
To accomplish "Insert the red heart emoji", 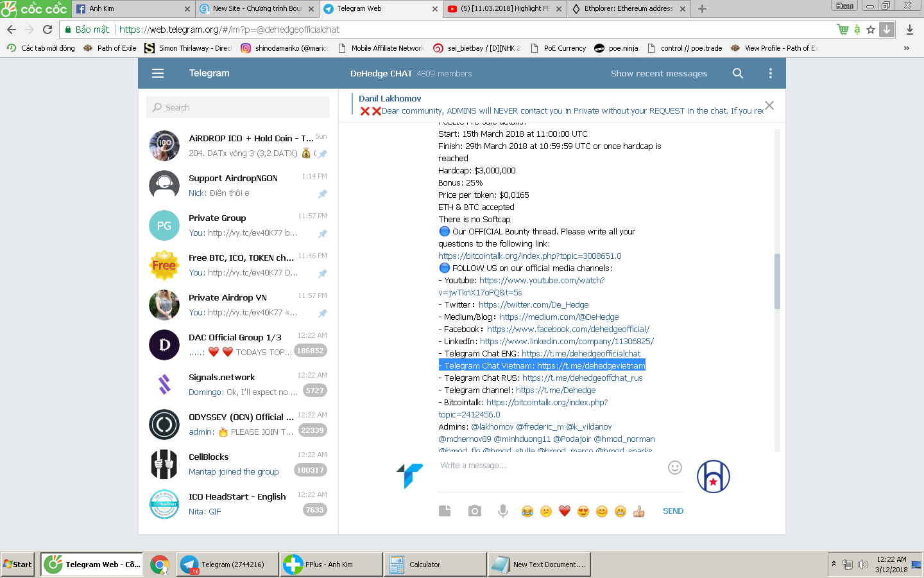I will click(565, 511).
